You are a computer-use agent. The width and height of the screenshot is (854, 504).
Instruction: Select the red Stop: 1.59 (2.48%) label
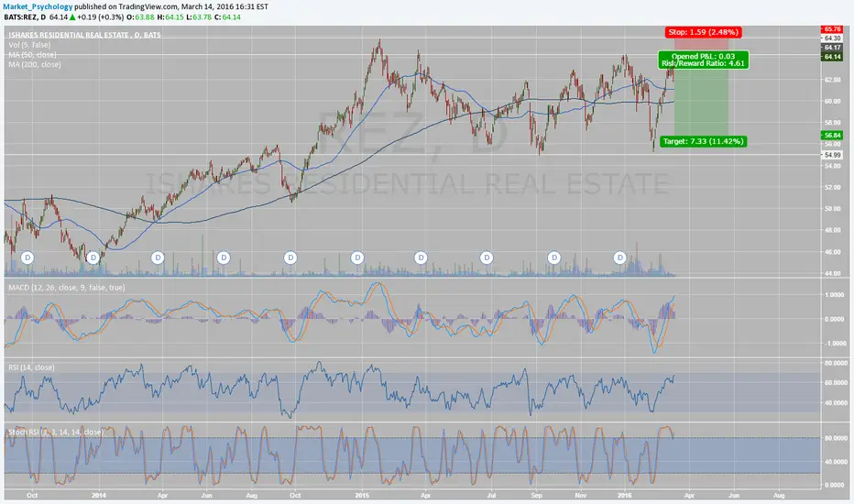pos(703,32)
